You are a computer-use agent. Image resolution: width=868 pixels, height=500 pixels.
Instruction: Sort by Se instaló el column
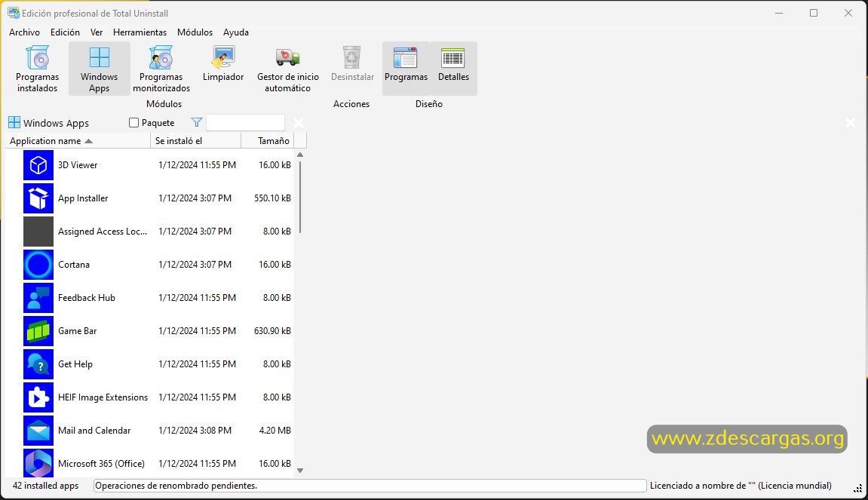click(x=196, y=140)
